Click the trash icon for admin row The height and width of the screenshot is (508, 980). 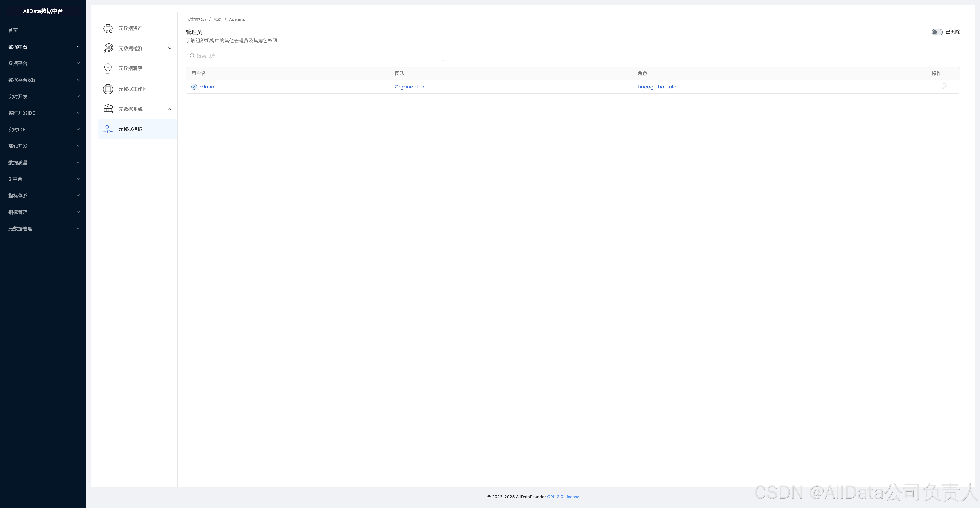pyautogui.click(x=944, y=87)
